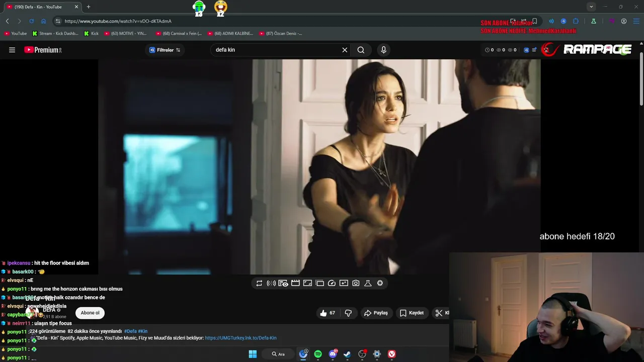Click the clapperboard cinema mode icon
This screenshot has height=362, width=644.
point(295,283)
